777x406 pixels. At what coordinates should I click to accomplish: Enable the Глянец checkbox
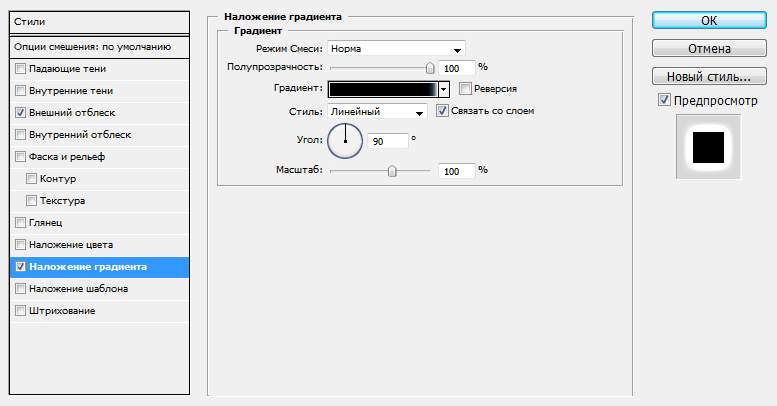tap(20, 223)
